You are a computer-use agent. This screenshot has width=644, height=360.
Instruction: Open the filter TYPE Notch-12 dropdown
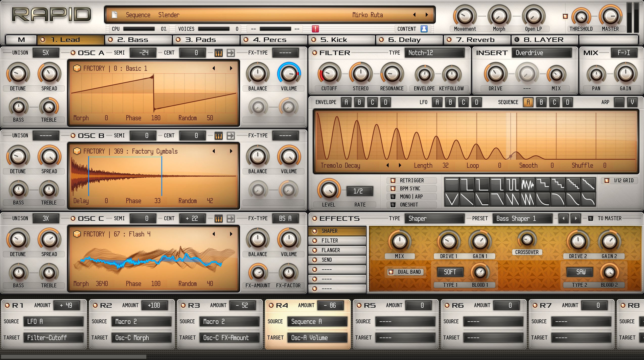click(434, 53)
